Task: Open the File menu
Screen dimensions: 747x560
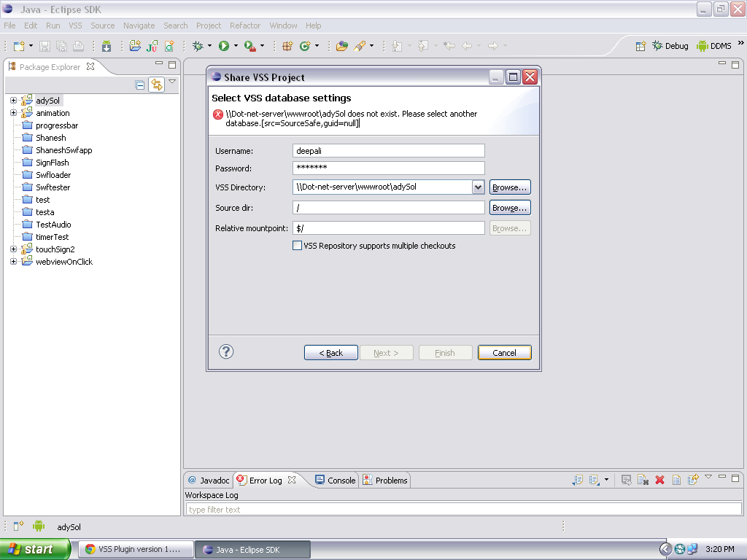Action: click(x=9, y=26)
